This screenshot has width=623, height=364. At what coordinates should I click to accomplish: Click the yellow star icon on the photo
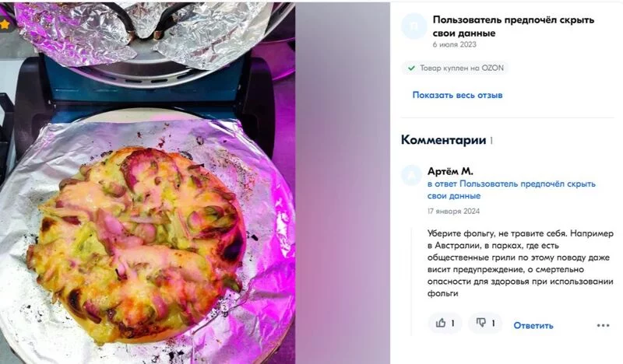point(5,25)
